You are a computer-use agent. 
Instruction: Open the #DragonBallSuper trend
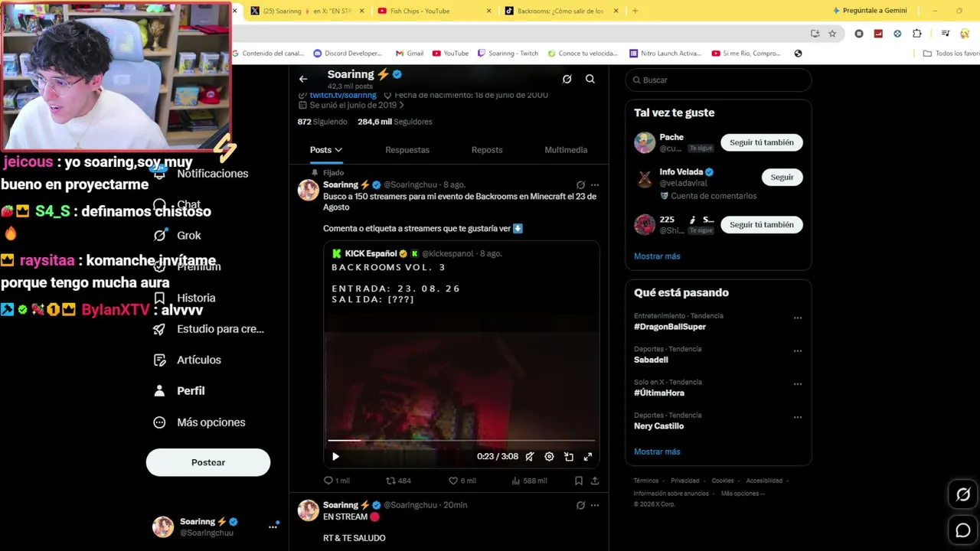coord(670,327)
